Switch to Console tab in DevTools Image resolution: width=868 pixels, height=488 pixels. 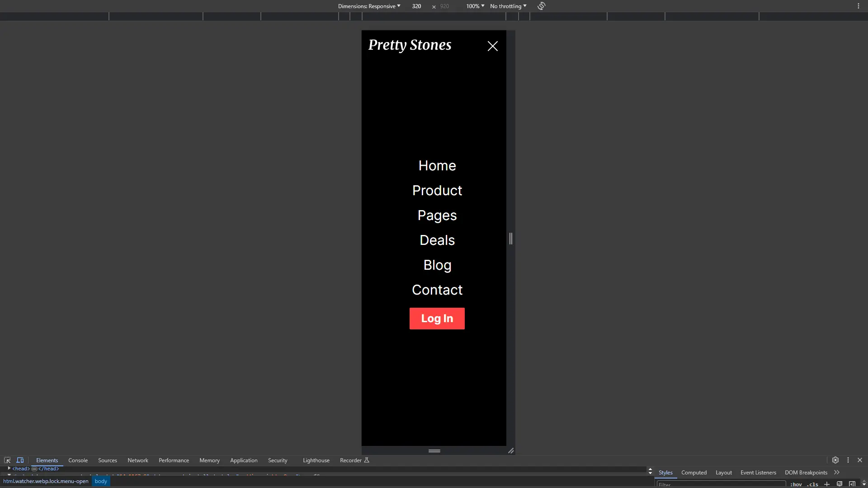[78, 460]
